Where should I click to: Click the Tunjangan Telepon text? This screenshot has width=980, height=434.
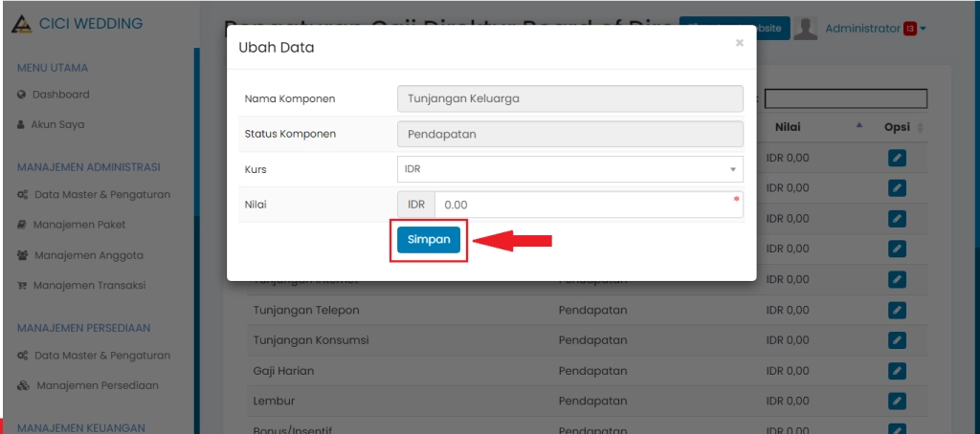click(306, 311)
